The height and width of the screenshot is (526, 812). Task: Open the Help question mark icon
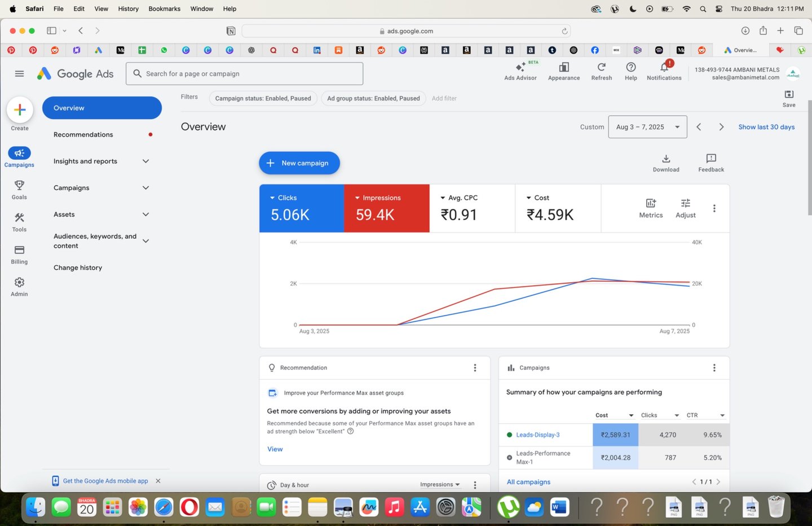(631, 67)
